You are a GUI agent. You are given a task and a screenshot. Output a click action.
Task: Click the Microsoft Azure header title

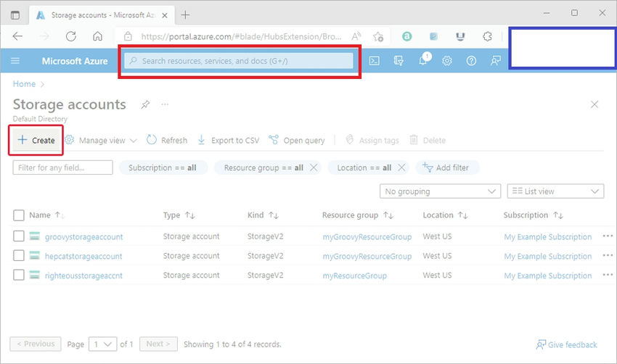[75, 61]
